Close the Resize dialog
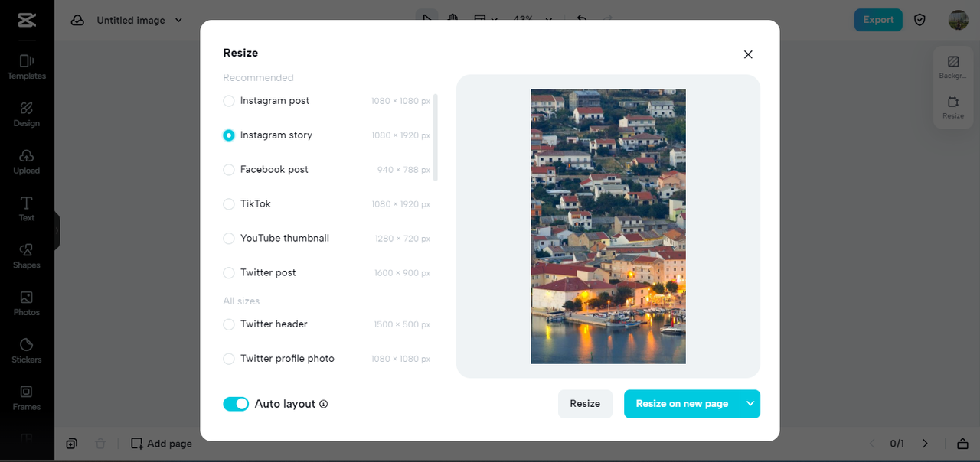 tap(748, 54)
